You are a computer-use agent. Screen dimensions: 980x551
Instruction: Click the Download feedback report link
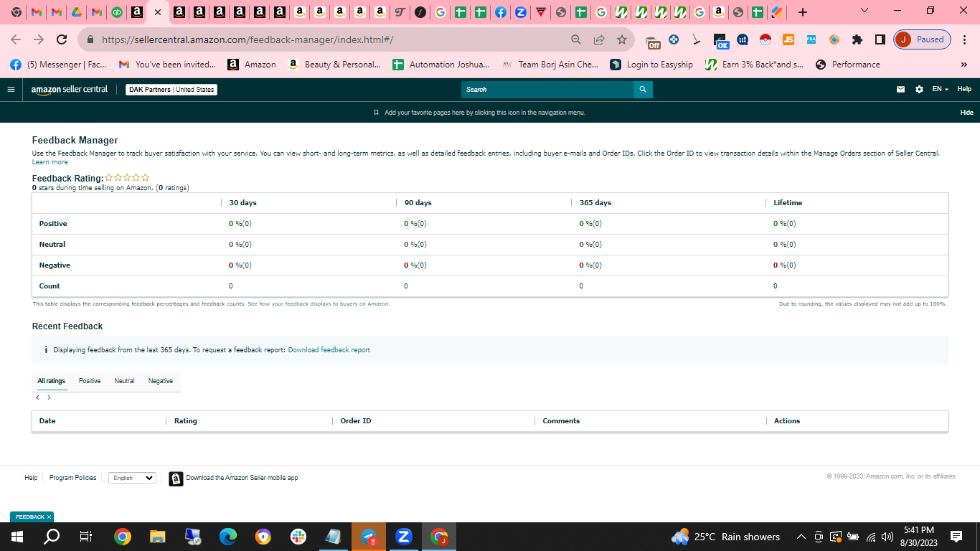click(329, 350)
